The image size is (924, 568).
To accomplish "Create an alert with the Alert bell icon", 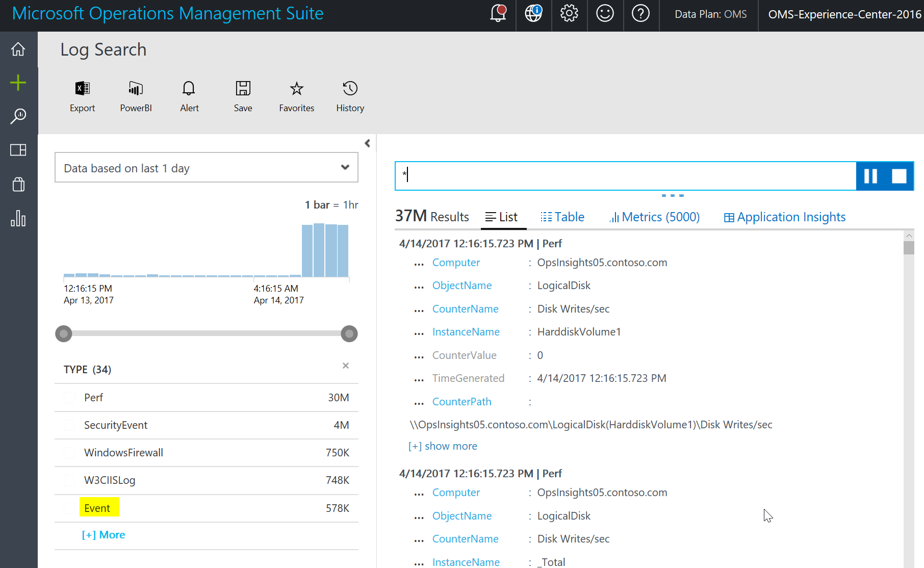I will point(189,89).
